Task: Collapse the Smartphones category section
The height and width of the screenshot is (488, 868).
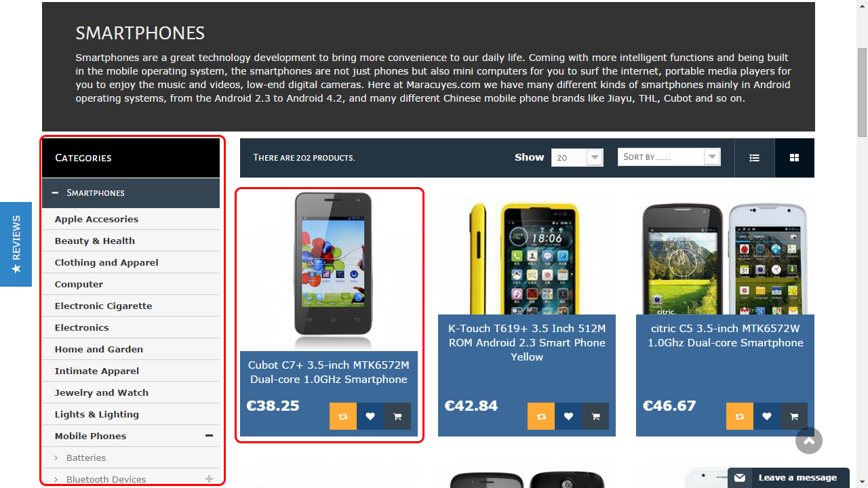Action: pyautogui.click(x=55, y=192)
